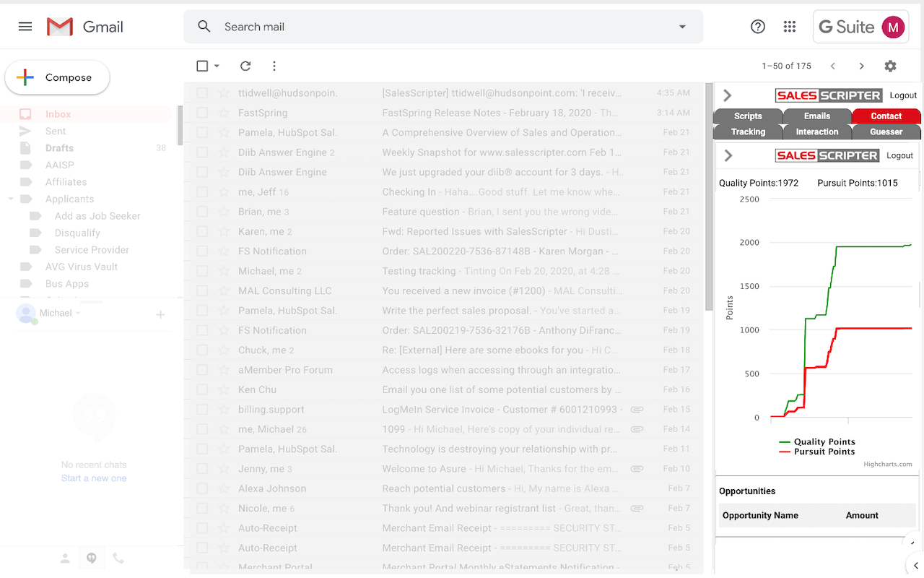This screenshot has height=578, width=924.
Task: Open the Highcharts.com credit link
Action: point(888,464)
